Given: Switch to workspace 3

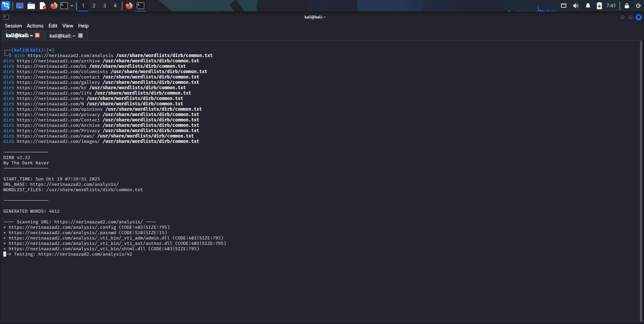Looking at the screenshot, I should coord(105,6).
